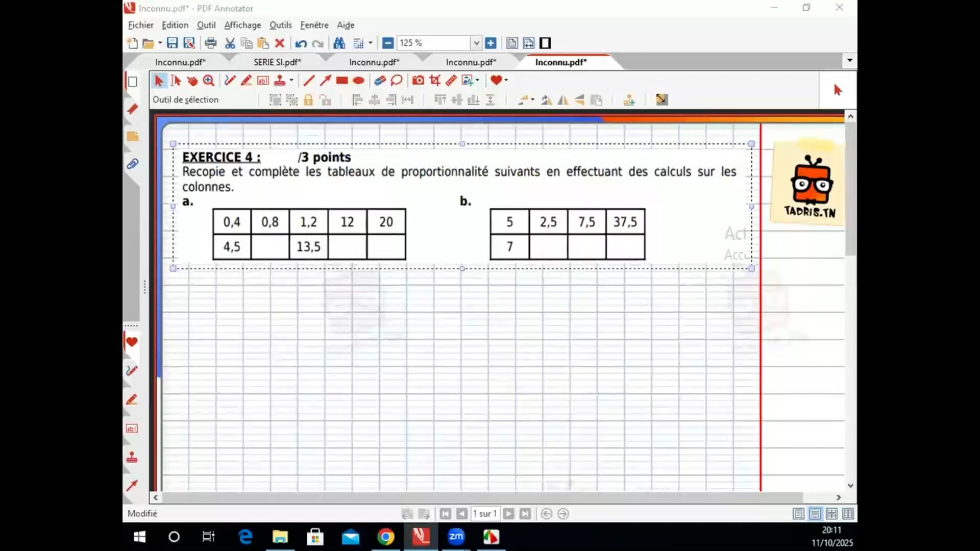Click the Crop page tool
The width and height of the screenshot is (980, 551).
(x=435, y=80)
